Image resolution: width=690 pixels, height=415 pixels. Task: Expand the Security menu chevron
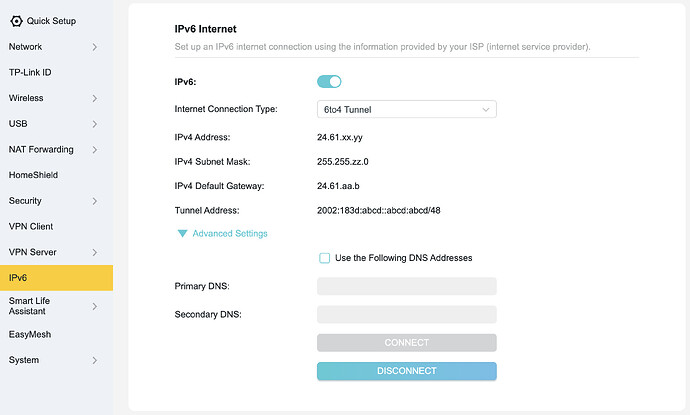94,201
